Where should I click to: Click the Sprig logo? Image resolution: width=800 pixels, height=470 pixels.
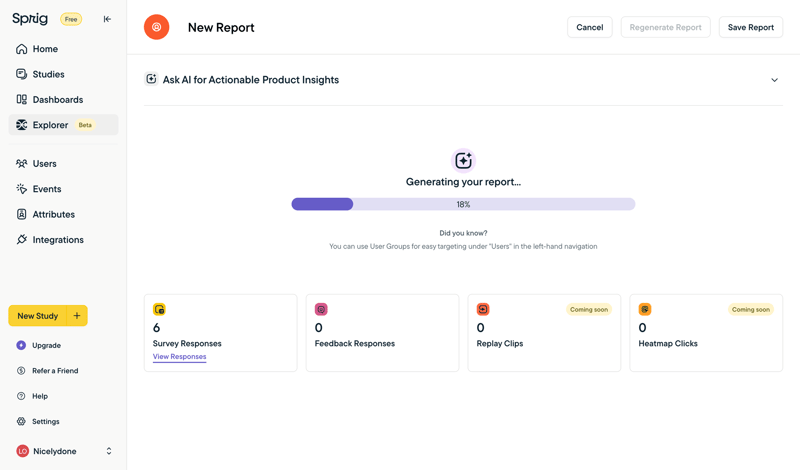(x=30, y=19)
